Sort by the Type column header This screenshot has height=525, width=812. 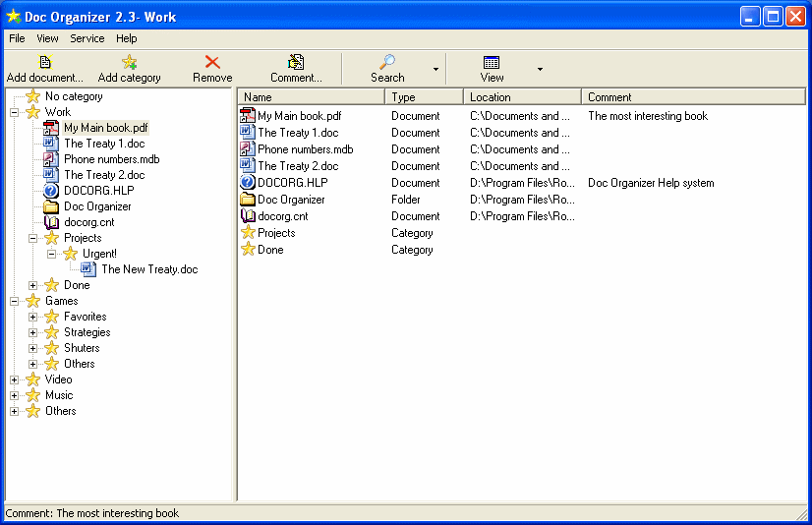pos(424,96)
